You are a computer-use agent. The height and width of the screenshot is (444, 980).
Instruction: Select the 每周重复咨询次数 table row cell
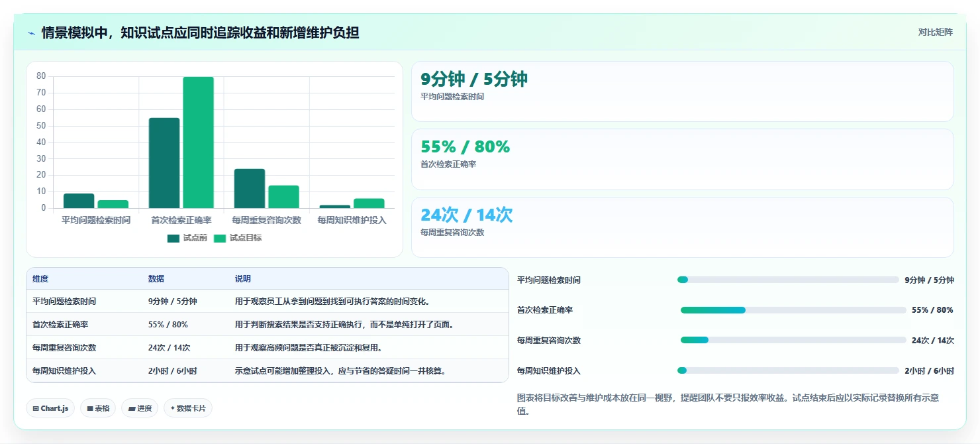pyautogui.click(x=64, y=348)
